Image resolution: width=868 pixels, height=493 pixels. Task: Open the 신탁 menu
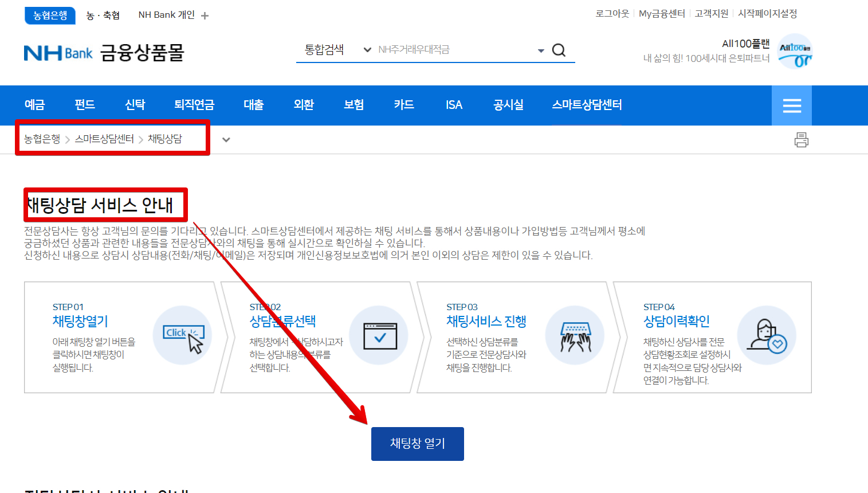click(x=135, y=105)
